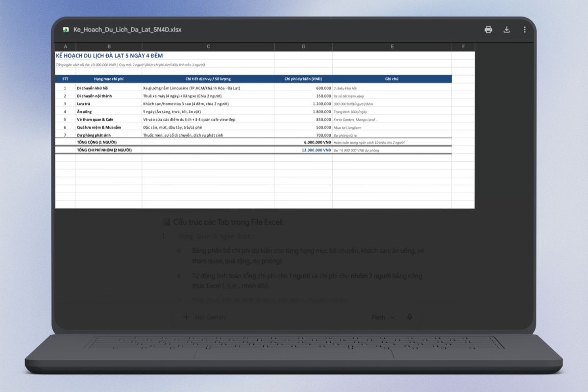Click the plus icon beside Hỏi Gemini

(x=186, y=317)
